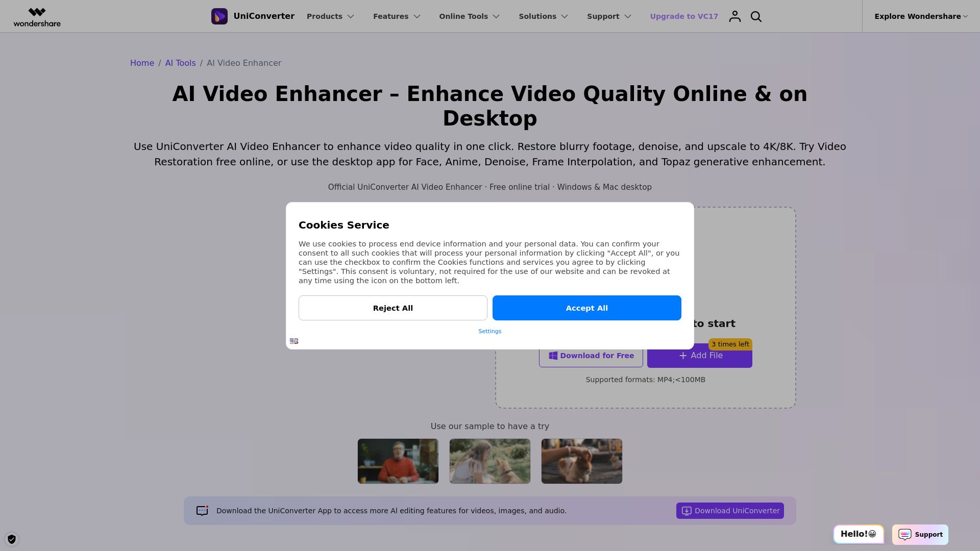Click the plus icon on Add File

point(683,356)
